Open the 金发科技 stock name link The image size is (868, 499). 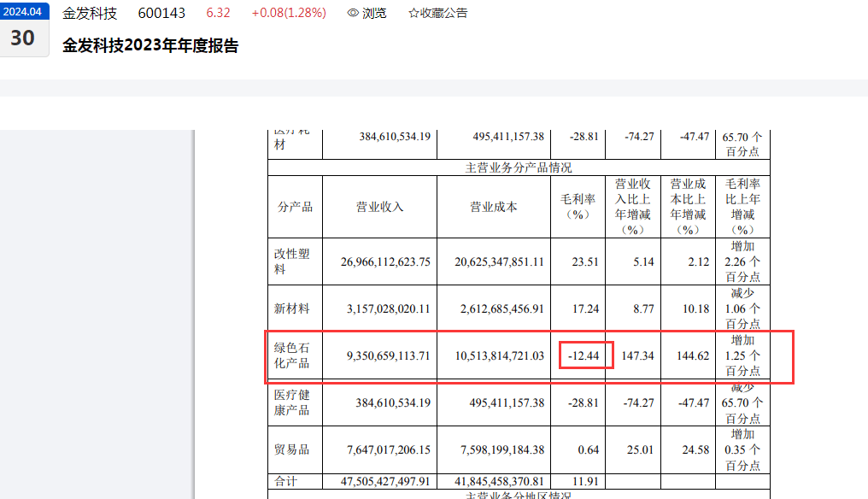pos(90,14)
